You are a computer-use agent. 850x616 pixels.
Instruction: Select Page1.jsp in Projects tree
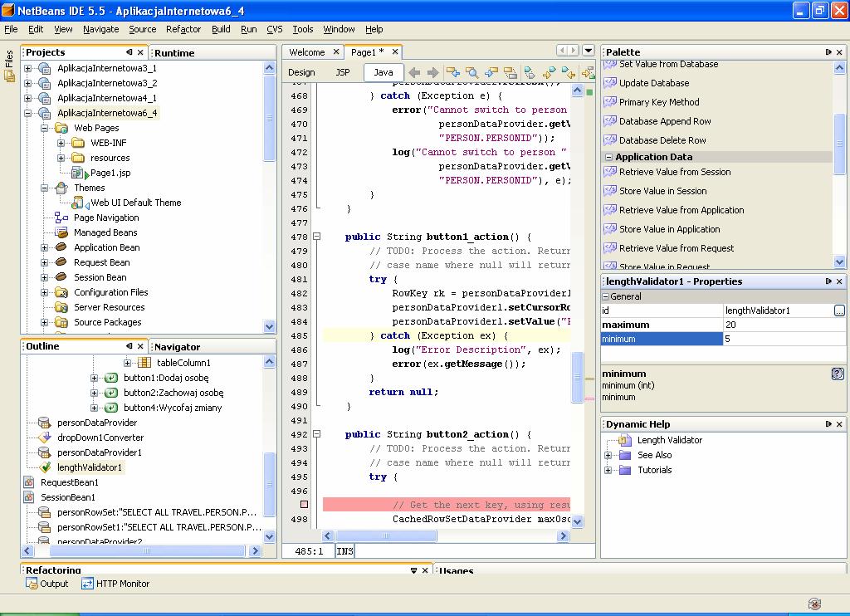(x=110, y=173)
